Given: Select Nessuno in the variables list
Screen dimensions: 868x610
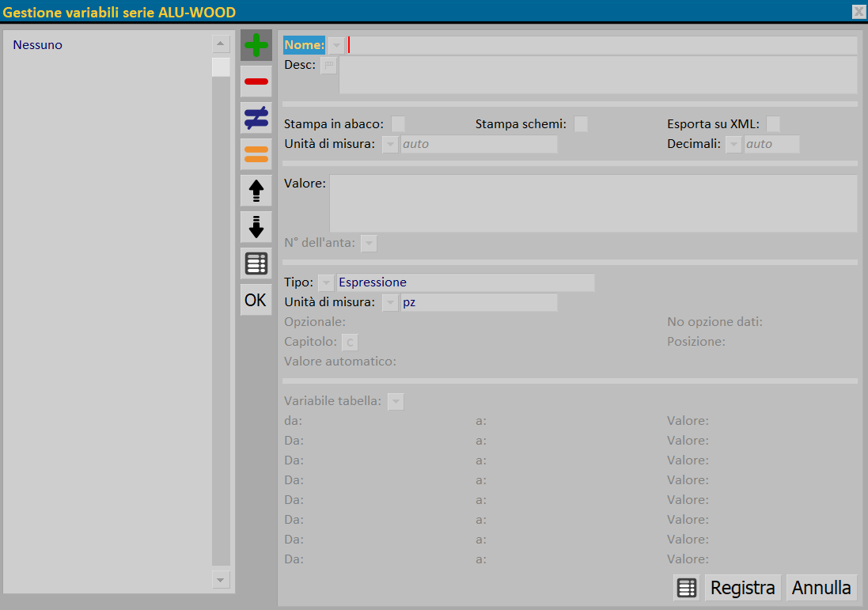Looking at the screenshot, I should (x=38, y=45).
